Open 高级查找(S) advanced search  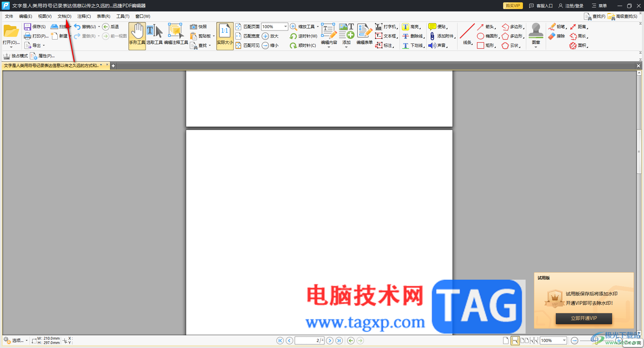pos(623,16)
